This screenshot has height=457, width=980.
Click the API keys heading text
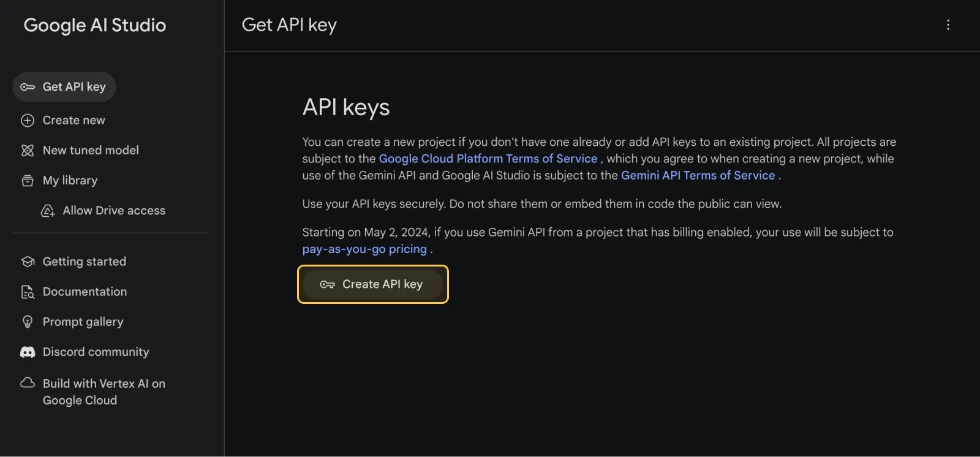point(346,108)
